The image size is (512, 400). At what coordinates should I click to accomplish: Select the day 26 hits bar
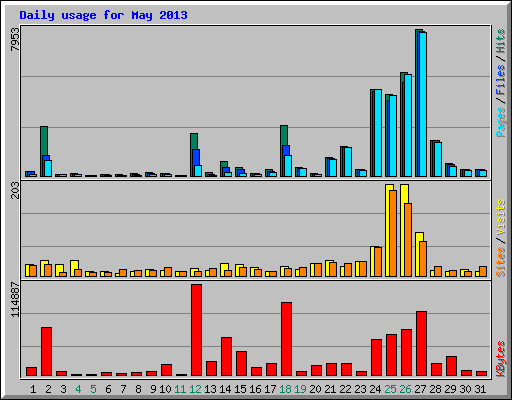tap(404, 124)
